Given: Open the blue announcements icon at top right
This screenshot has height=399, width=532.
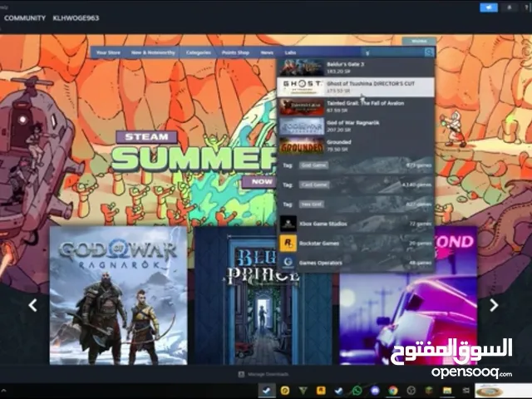Looking at the screenshot, I should pos(489,7).
